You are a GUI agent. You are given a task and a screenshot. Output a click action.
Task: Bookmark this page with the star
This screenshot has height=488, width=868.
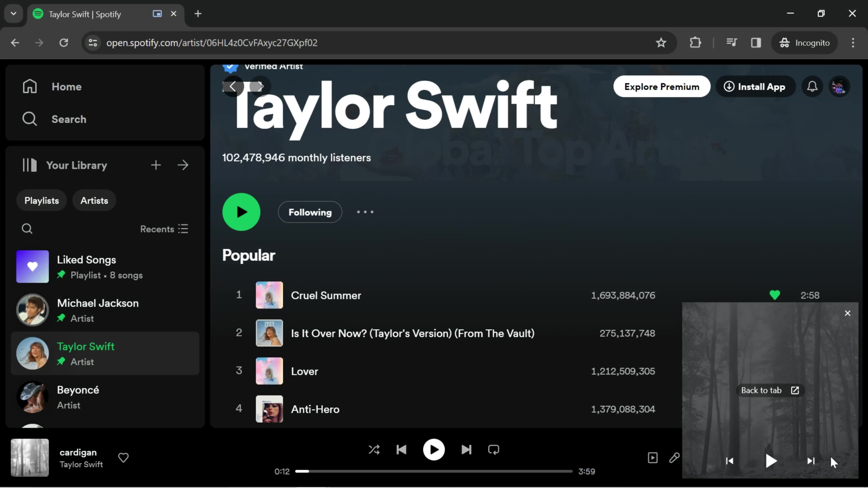661,43
